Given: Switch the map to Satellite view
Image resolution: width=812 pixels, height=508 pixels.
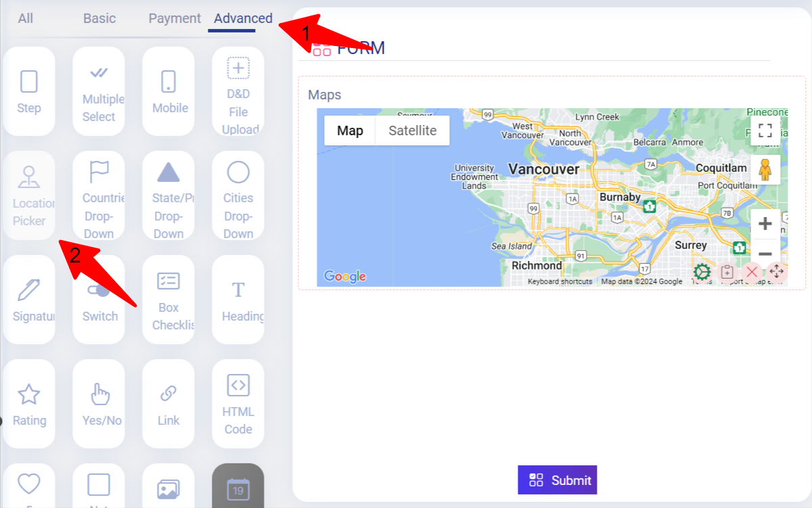Looking at the screenshot, I should [x=411, y=131].
